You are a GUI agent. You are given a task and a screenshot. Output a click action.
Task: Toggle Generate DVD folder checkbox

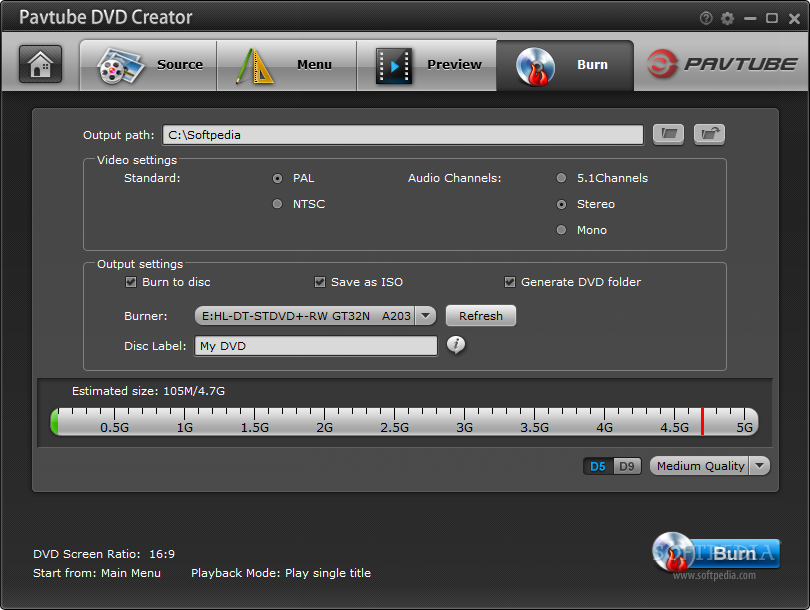(x=510, y=282)
